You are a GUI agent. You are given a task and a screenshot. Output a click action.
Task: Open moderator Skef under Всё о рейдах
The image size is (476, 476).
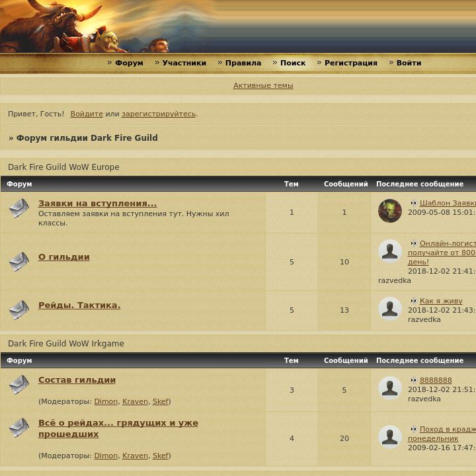pyautogui.click(x=160, y=456)
